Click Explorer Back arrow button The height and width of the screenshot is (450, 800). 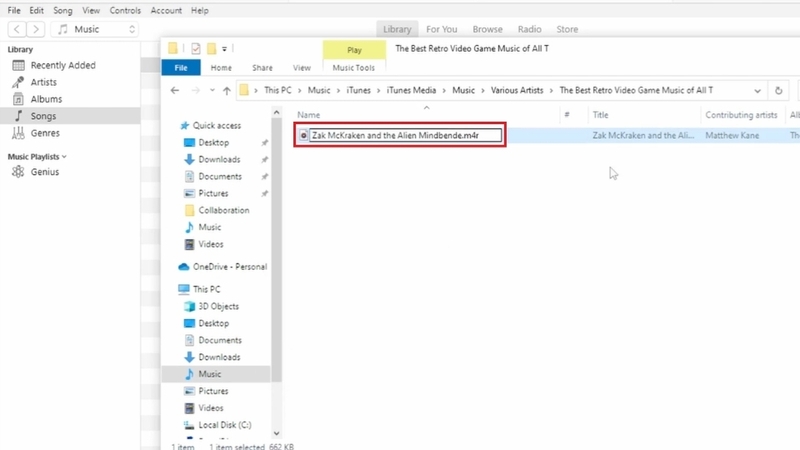174,90
